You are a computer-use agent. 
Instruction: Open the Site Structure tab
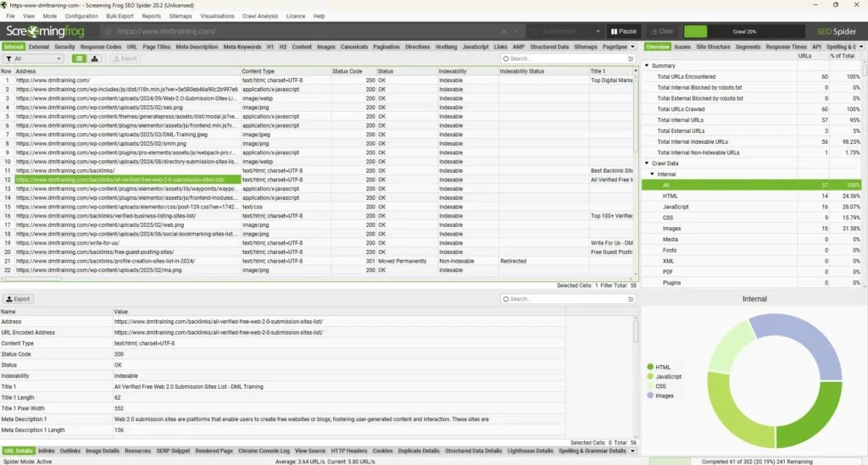click(x=713, y=47)
